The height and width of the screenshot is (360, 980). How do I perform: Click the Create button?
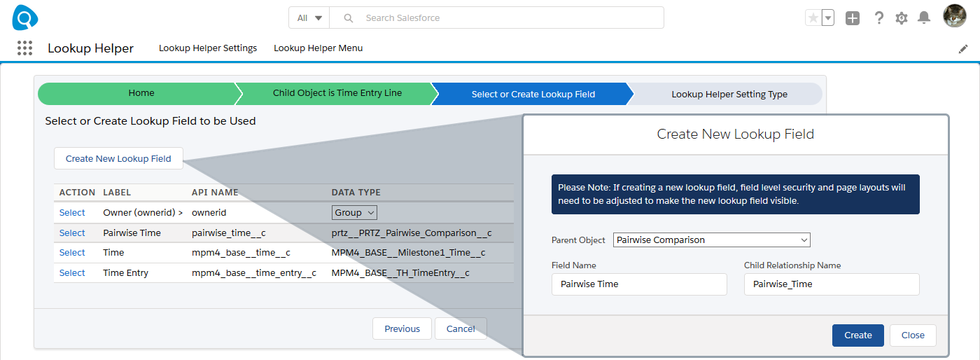pos(858,335)
